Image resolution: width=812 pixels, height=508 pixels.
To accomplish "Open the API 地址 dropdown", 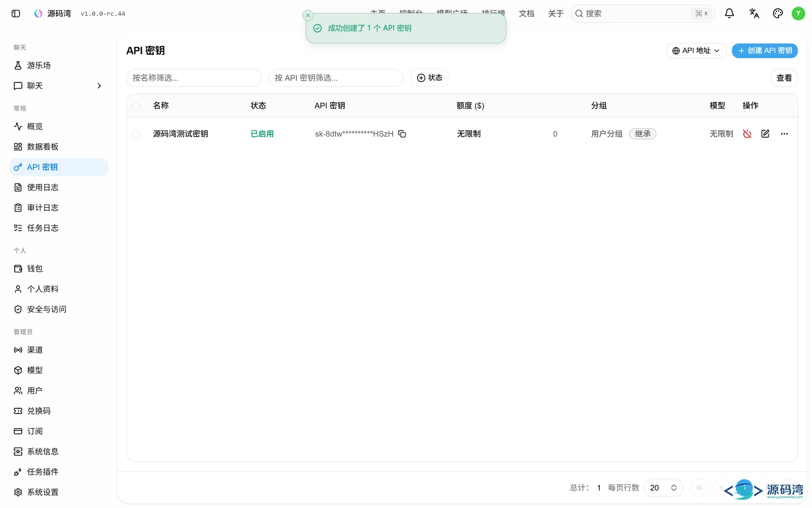I will 696,51.
